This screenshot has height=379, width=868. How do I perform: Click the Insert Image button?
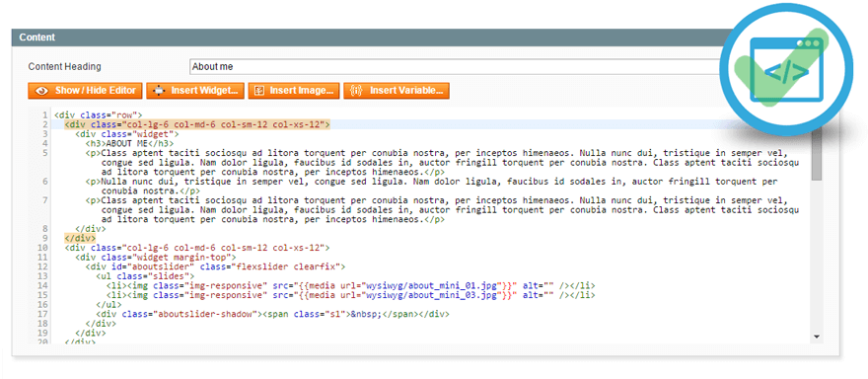(294, 91)
